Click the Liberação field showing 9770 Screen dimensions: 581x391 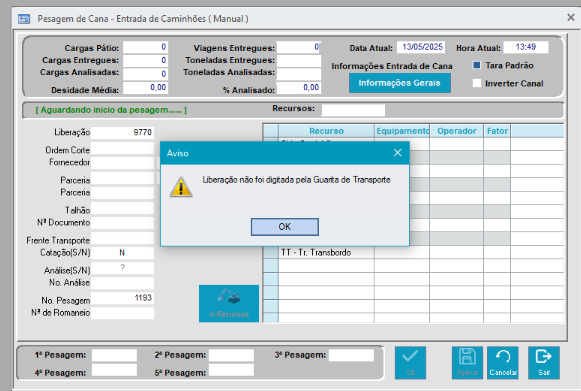pyautogui.click(x=122, y=132)
